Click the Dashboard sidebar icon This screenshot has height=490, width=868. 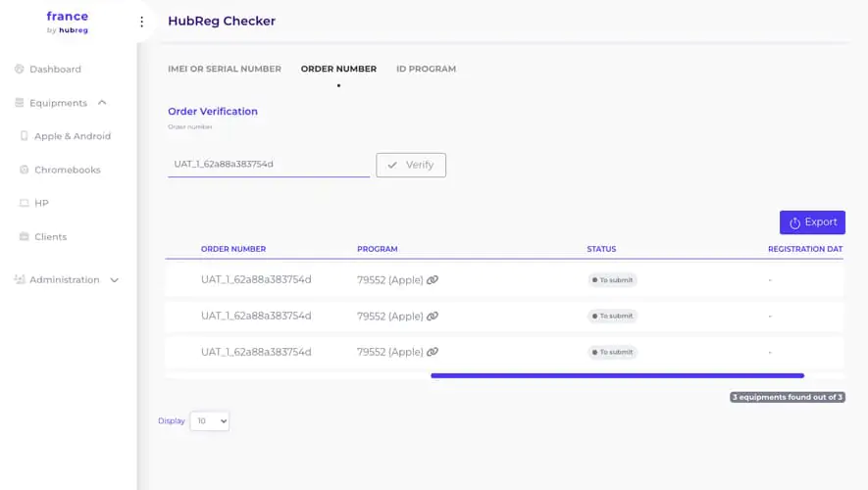(x=20, y=70)
